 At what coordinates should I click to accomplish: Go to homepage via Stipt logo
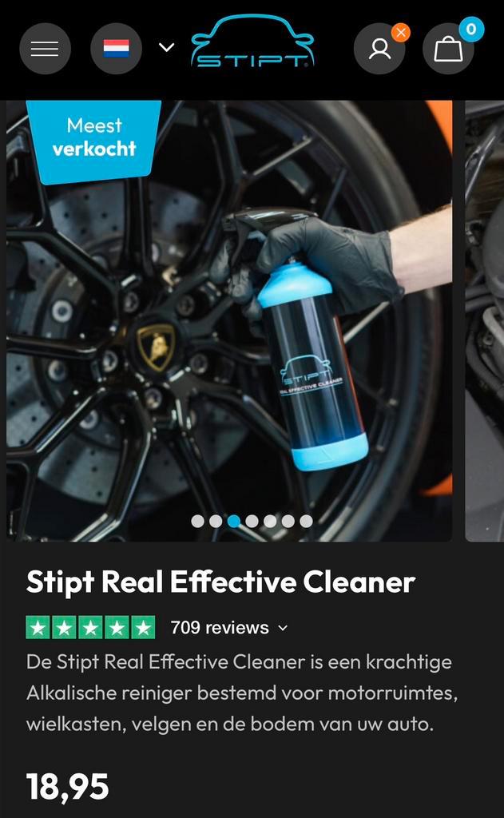pos(252,42)
